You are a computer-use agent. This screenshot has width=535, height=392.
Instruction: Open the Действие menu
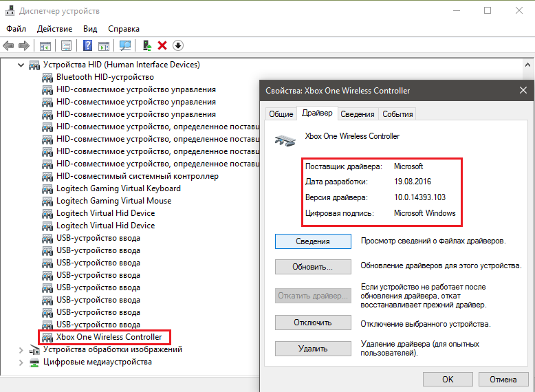pos(54,29)
